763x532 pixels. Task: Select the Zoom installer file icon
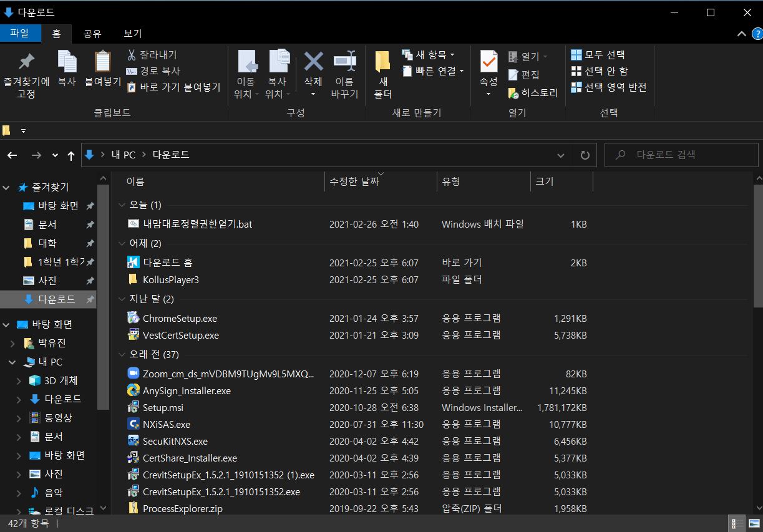coord(133,374)
